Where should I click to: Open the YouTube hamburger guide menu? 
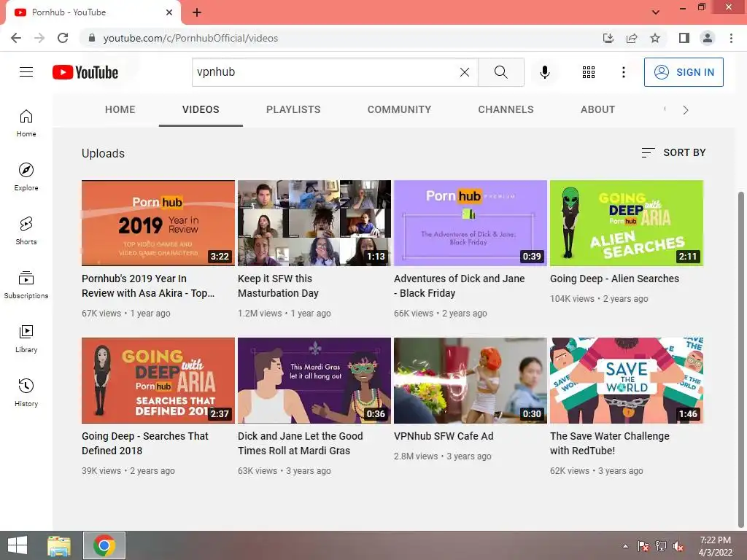point(26,72)
